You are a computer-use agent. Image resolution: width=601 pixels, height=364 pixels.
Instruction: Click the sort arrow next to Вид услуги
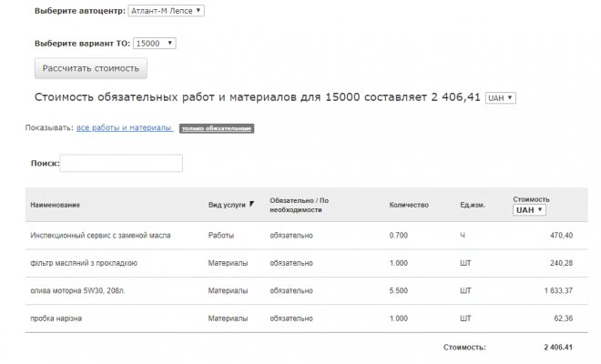(251, 204)
